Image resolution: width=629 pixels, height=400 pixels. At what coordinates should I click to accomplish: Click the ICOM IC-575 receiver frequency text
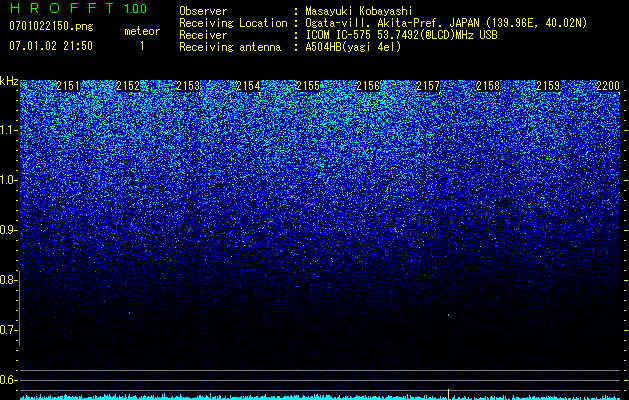point(401,35)
